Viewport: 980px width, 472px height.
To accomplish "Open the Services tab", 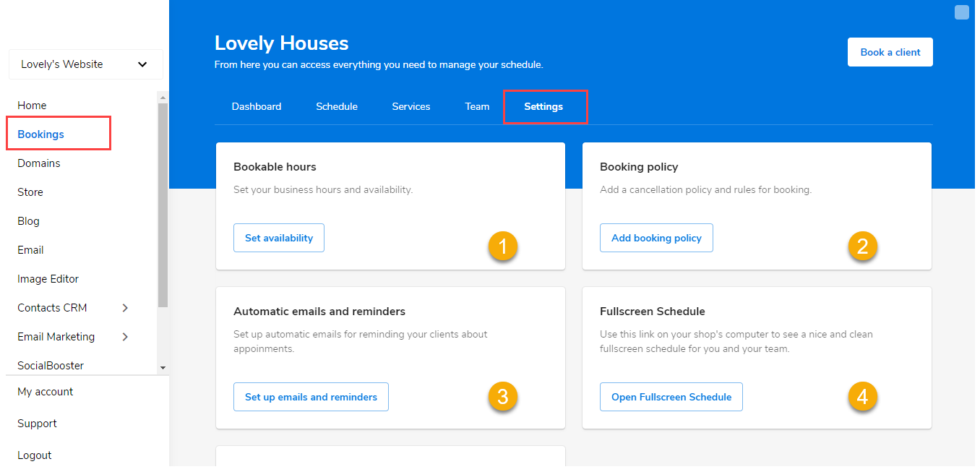I will tap(411, 106).
